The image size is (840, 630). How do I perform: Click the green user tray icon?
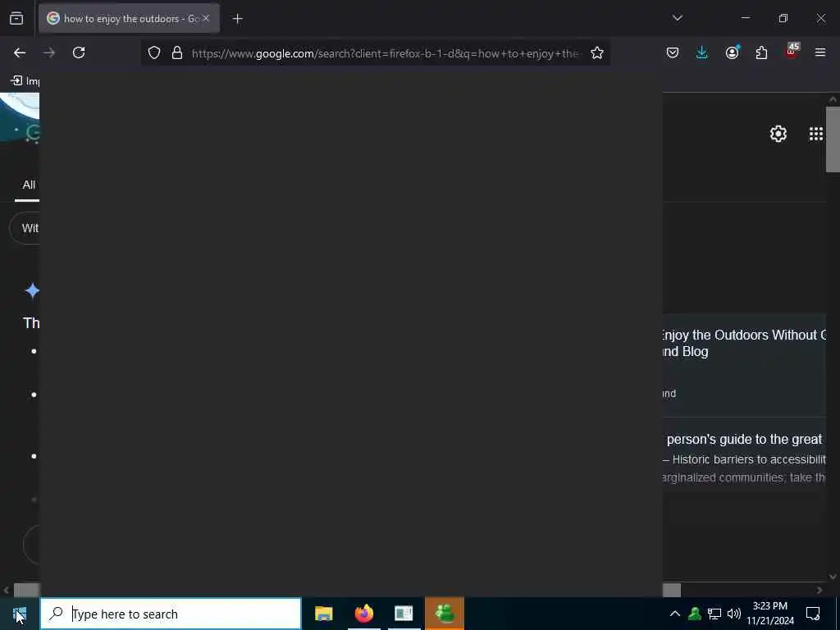[695, 614]
